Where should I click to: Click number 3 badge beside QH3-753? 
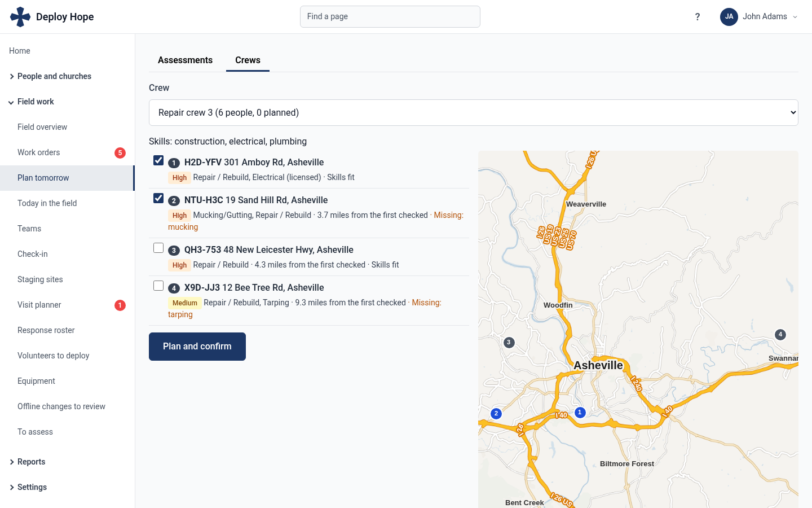[x=174, y=251]
